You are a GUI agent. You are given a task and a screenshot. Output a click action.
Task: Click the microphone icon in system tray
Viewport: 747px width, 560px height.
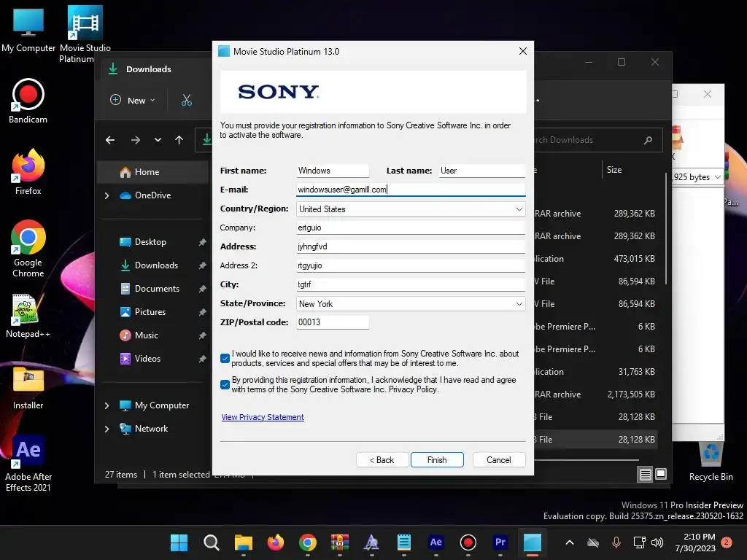coord(616,542)
